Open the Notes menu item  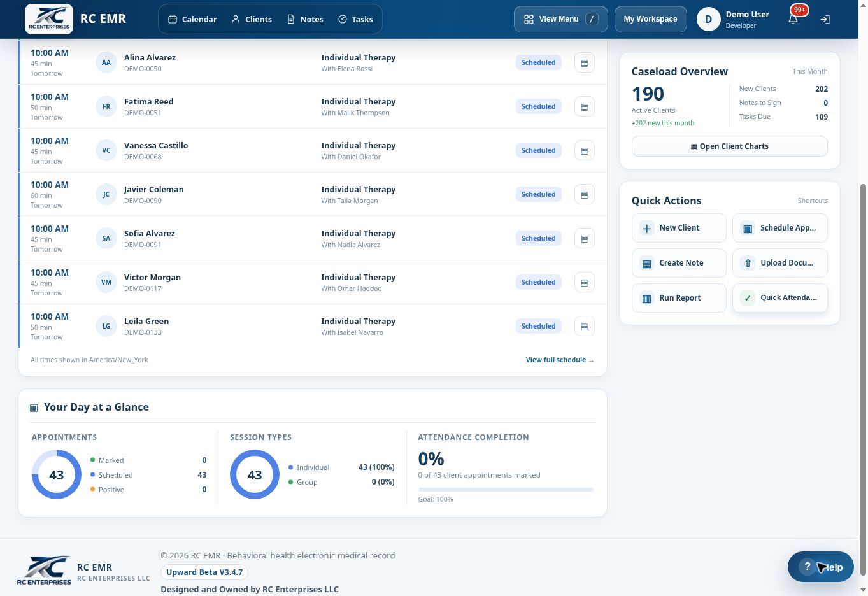pos(305,19)
